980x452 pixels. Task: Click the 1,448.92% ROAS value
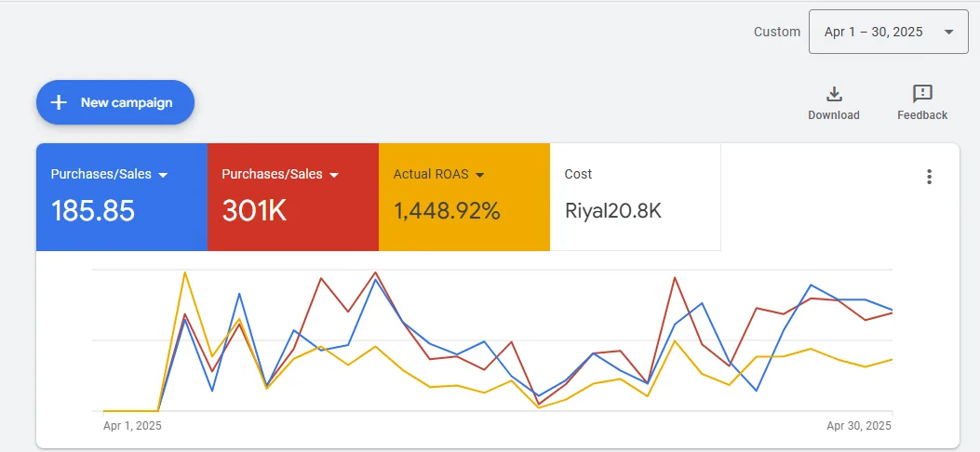coord(447,211)
